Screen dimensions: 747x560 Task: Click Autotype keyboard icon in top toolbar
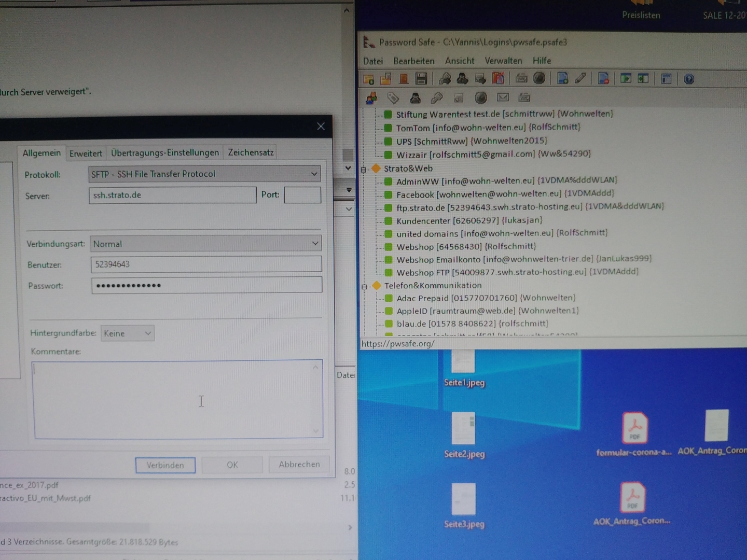[x=521, y=79]
